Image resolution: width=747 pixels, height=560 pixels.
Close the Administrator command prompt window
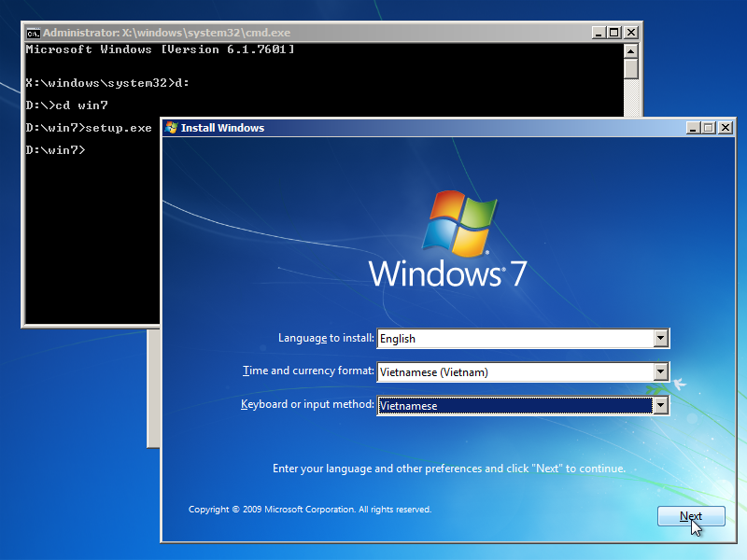[x=630, y=32]
